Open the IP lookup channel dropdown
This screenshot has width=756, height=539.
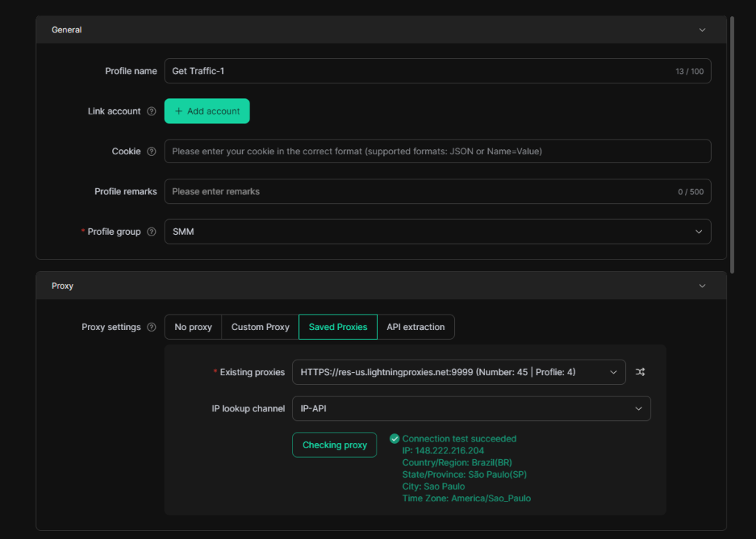pyautogui.click(x=471, y=408)
